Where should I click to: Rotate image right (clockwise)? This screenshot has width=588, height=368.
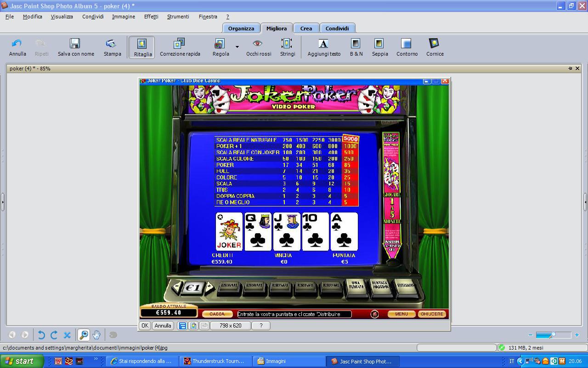pos(54,335)
